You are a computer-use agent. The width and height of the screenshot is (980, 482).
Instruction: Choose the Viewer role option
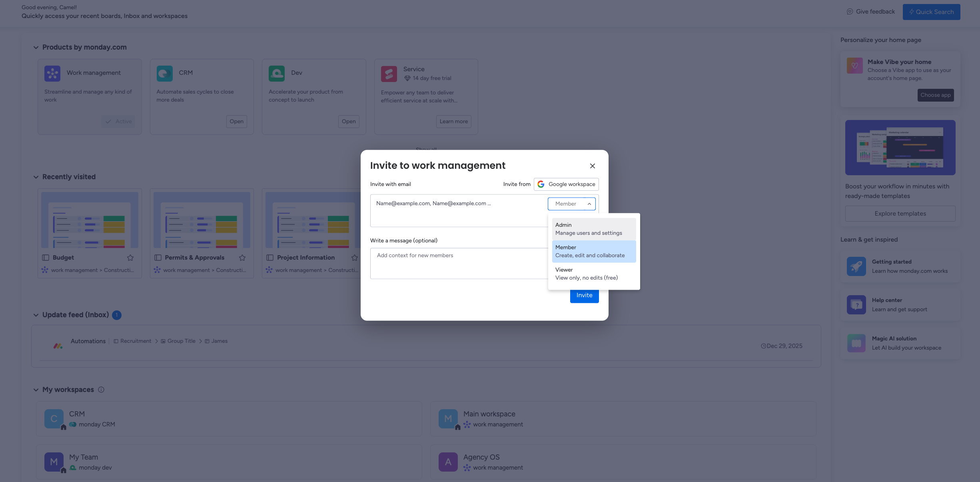(x=593, y=274)
